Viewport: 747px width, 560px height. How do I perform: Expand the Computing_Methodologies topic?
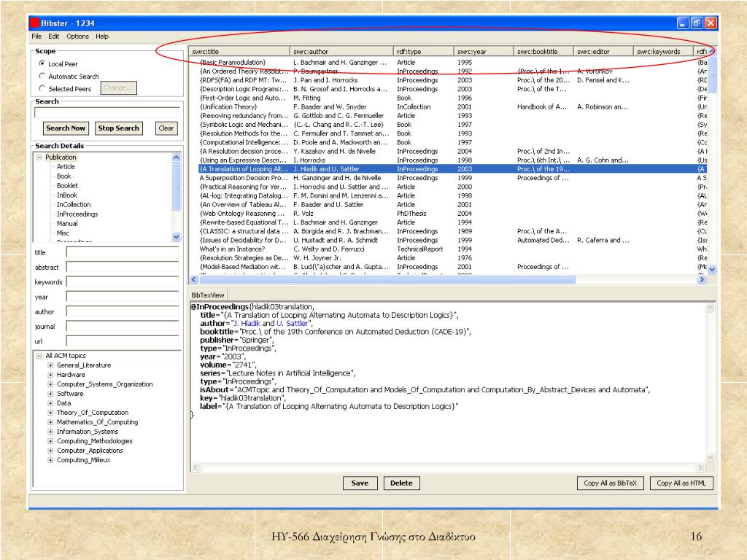tap(50, 441)
